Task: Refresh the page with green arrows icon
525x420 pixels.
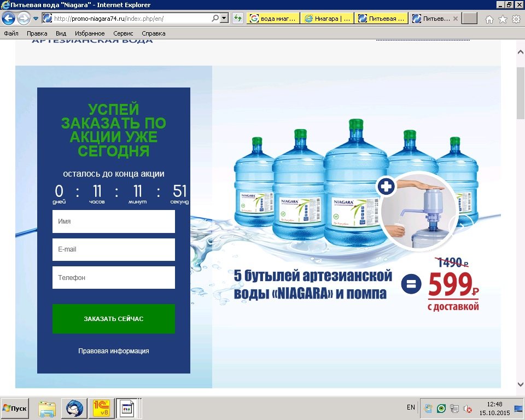Action: (x=238, y=19)
